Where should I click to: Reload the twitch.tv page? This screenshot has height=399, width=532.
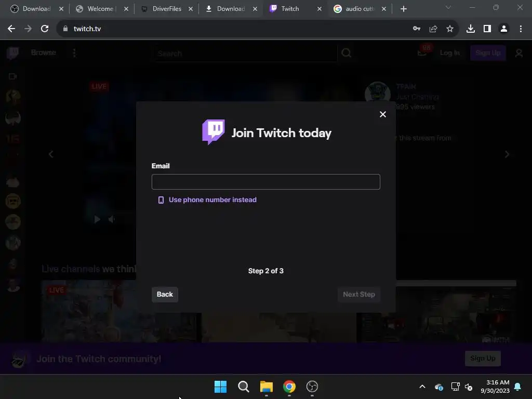pyautogui.click(x=45, y=29)
